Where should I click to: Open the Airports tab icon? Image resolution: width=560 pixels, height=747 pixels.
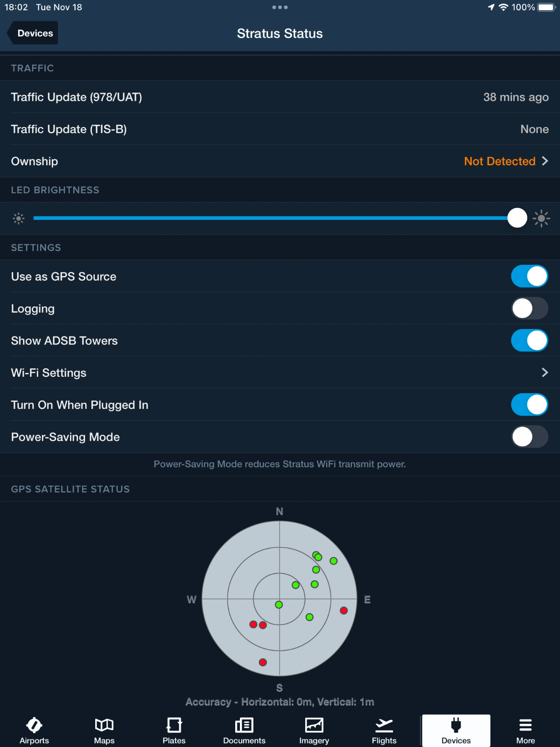click(34, 725)
